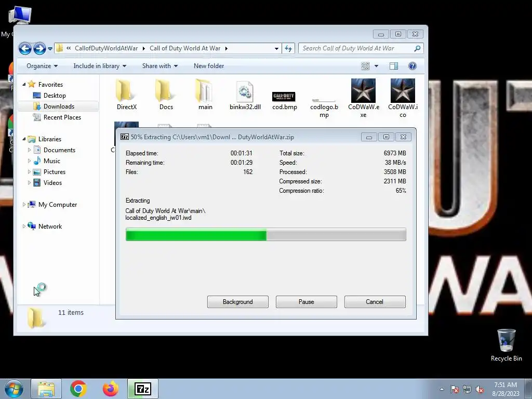Screen dimensions: 532x399
Task: Click the address bar refresh button
Action: (x=288, y=48)
